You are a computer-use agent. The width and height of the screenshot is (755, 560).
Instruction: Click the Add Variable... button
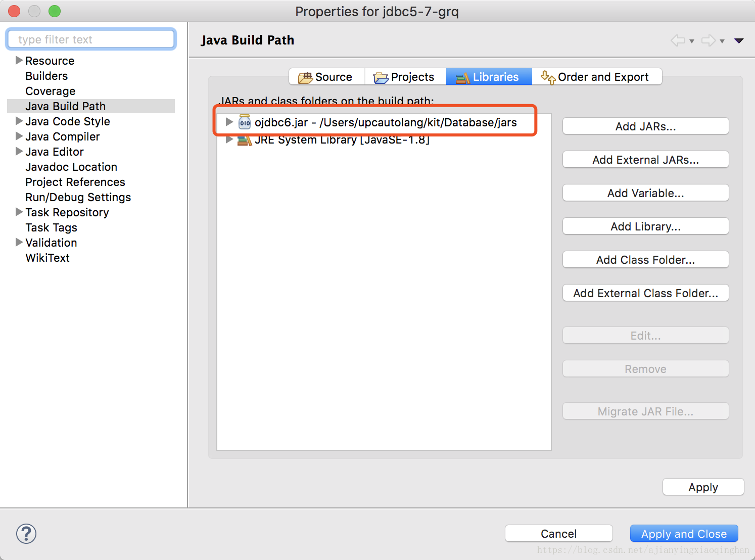(x=645, y=193)
